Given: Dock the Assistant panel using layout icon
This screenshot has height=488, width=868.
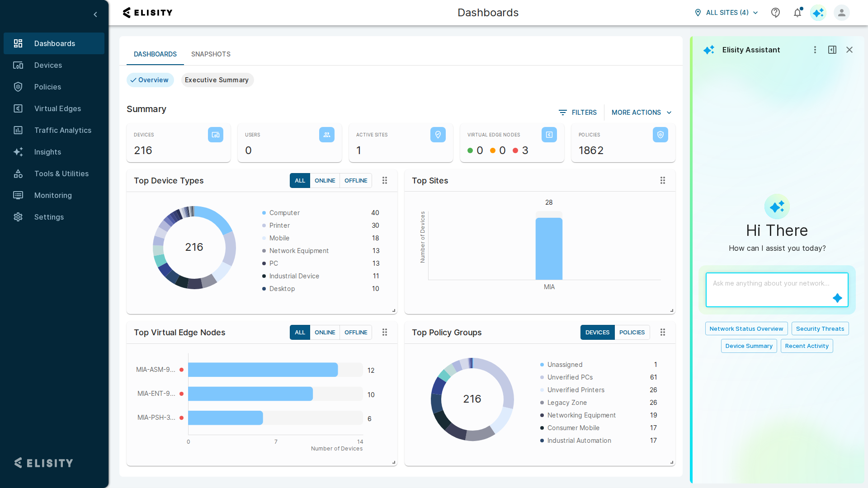Looking at the screenshot, I should pos(832,50).
